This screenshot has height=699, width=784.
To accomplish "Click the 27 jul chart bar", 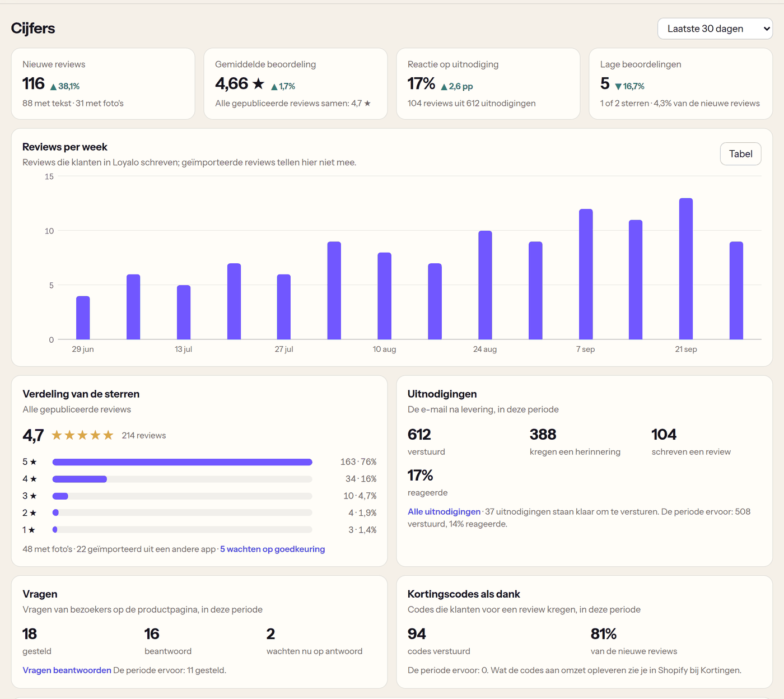I will coord(284,307).
